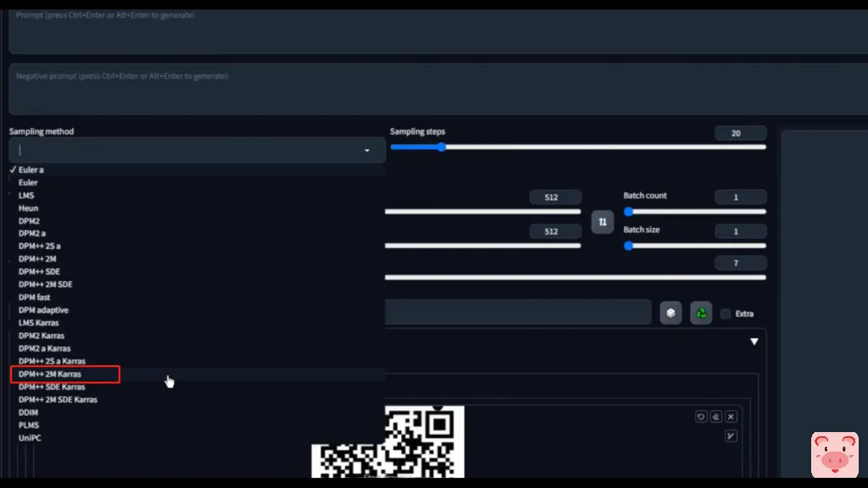Click the CFG scale slider track

coord(576,277)
